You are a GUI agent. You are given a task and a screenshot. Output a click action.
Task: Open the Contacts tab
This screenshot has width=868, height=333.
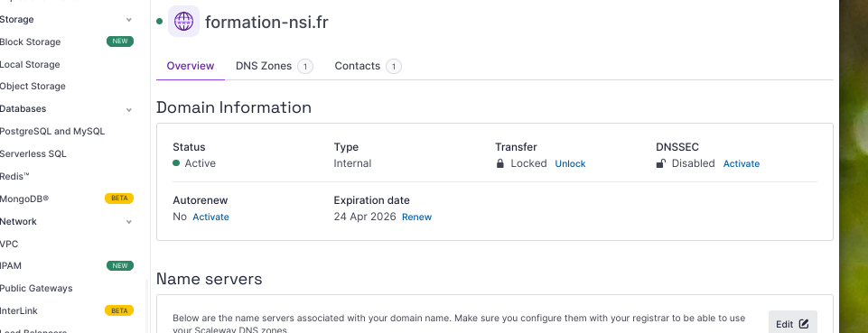[x=368, y=67]
